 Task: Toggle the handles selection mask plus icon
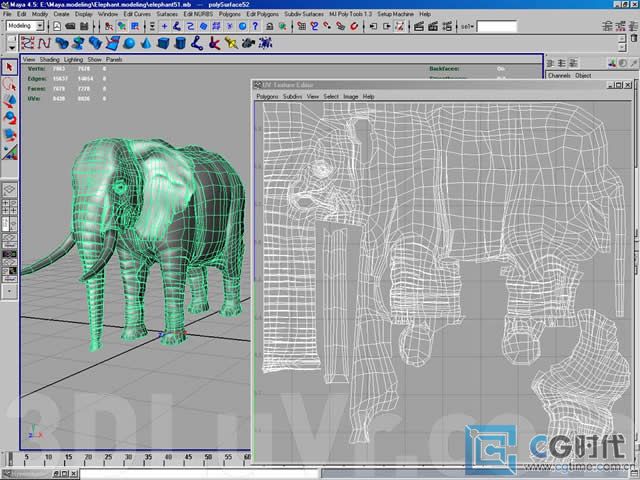[x=164, y=27]
